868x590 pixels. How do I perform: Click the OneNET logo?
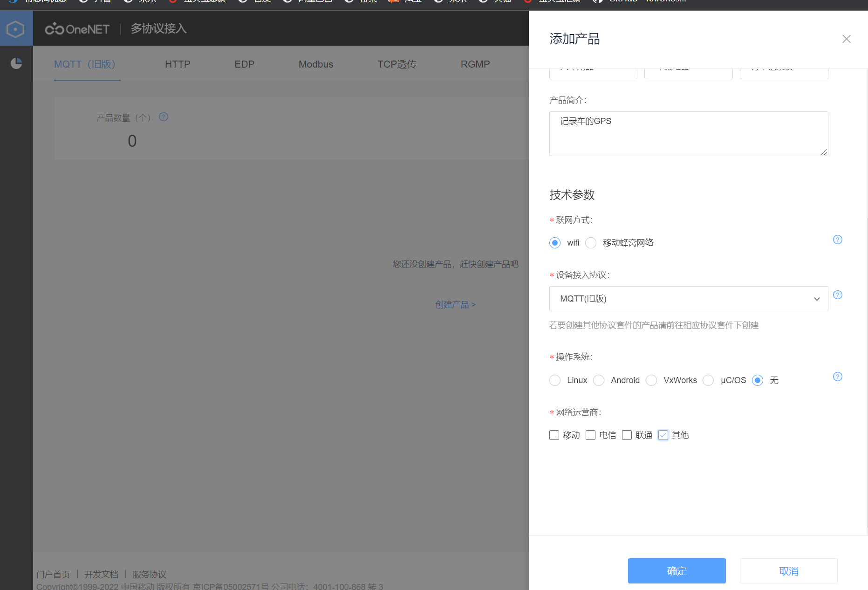pos(77,29)
